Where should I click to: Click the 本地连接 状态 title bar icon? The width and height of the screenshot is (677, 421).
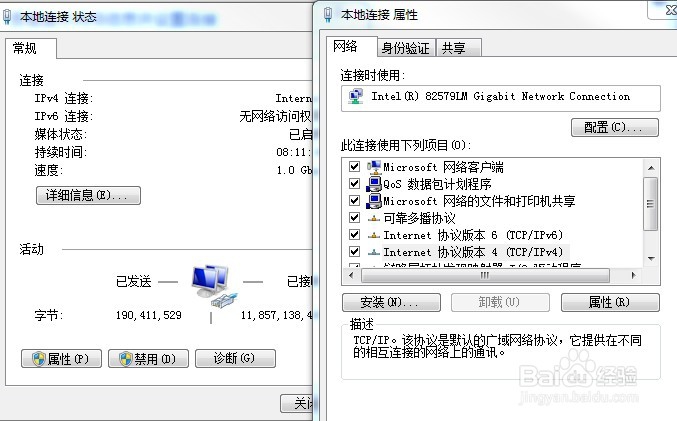(6, 17)
